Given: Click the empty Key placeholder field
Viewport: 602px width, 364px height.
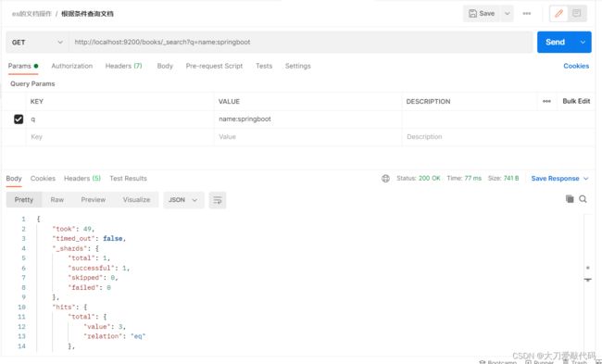Looking at the screenshot, I should pos(120,137).
